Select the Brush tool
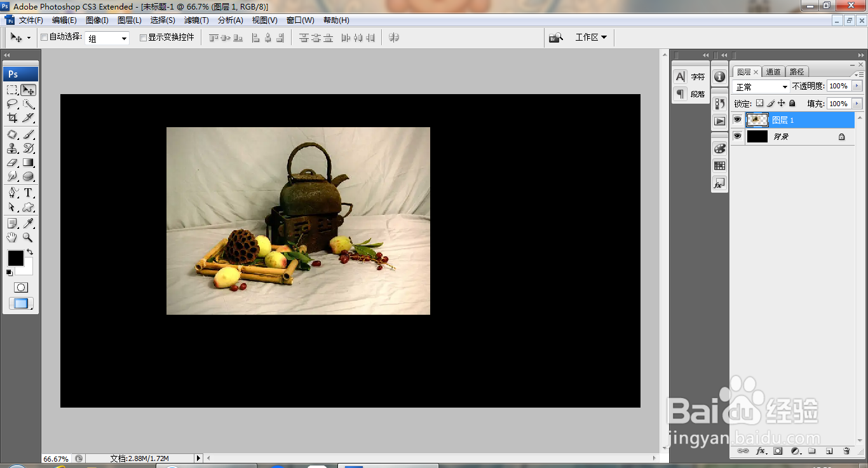The height and width of the screenshot is (468, 868). 29,135
